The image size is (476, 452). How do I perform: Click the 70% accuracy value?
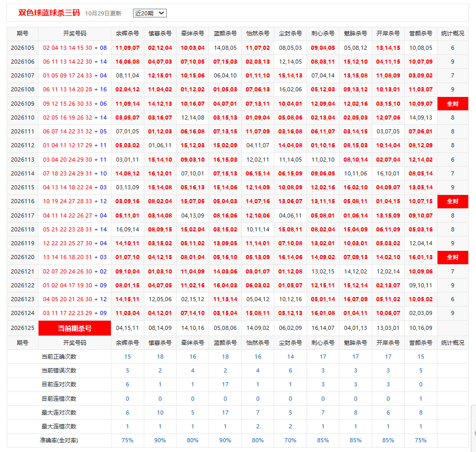click(291, 440)
